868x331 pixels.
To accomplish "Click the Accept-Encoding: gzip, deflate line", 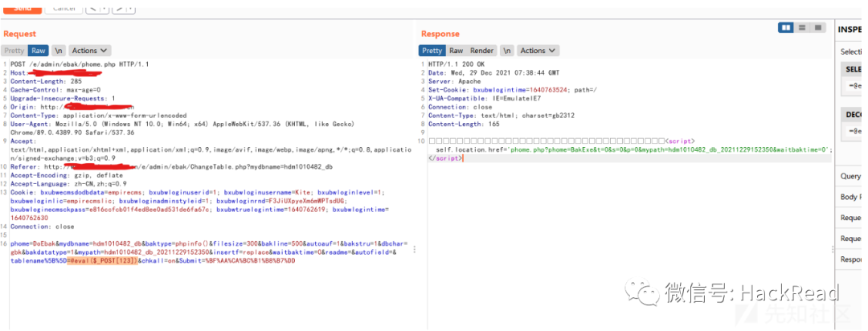I will coord(67,175).
